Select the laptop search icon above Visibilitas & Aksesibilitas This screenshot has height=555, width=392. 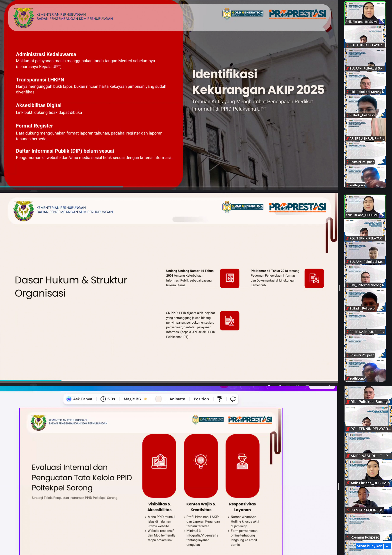[x=159, y=461]
